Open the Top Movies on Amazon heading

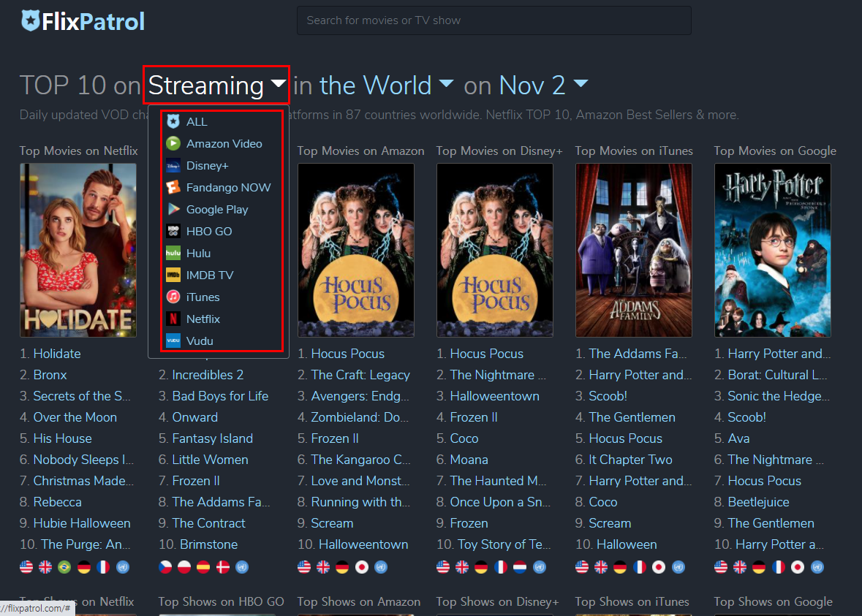click(360, 151)
